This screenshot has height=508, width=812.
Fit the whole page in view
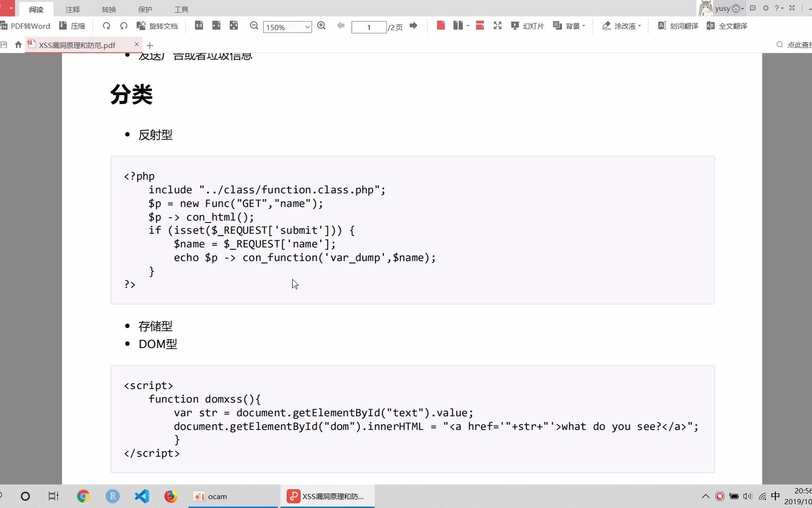coord(234,25)
